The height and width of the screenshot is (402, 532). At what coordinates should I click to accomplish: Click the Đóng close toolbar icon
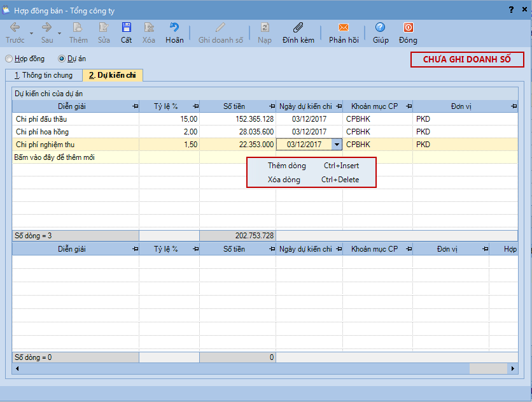tap(408, 28)
